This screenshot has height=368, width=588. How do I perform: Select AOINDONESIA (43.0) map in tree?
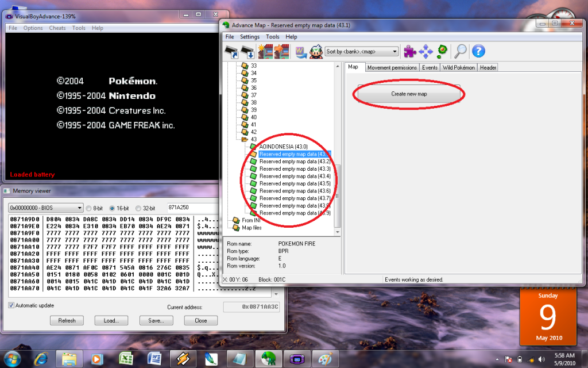284,147
